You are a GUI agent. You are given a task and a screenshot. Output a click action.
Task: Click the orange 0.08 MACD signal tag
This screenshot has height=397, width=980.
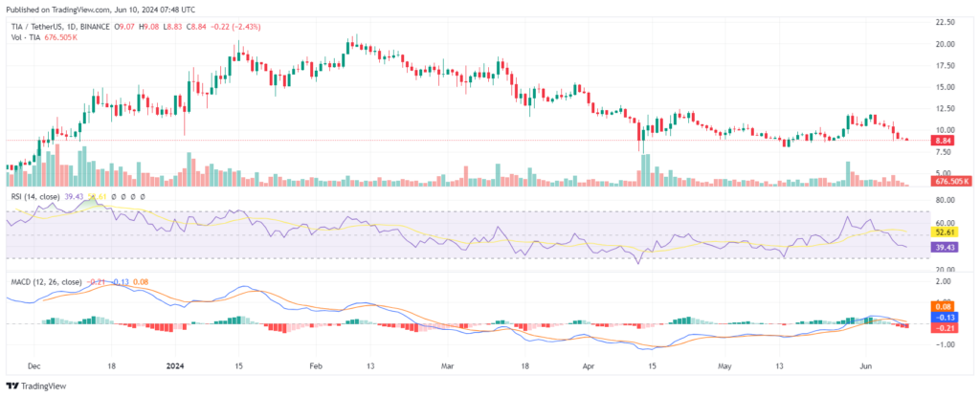point(943,307)
